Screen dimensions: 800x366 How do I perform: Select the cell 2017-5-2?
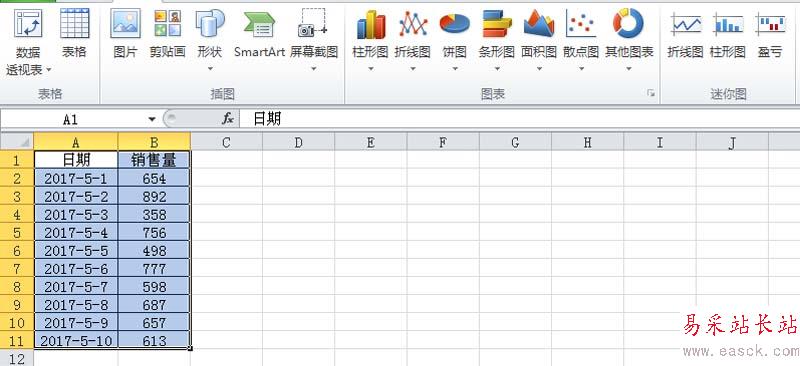click(x=76, y=197)
